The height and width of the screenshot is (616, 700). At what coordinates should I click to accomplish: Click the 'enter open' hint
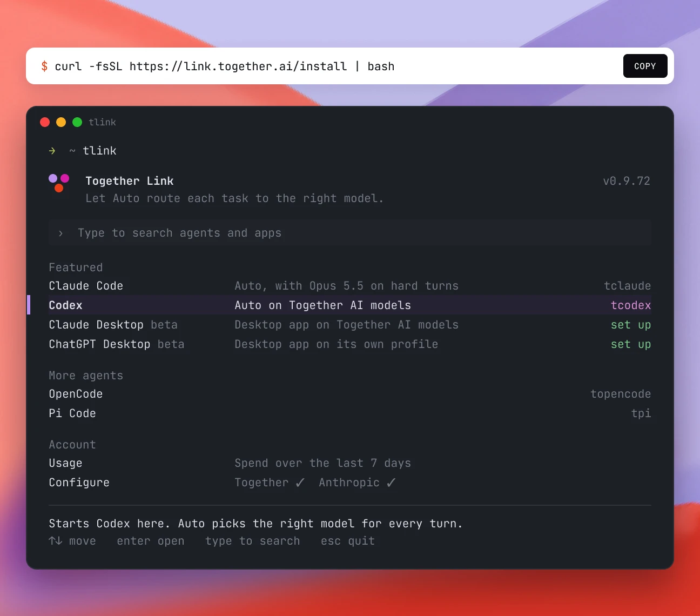(x=151, y=541)
